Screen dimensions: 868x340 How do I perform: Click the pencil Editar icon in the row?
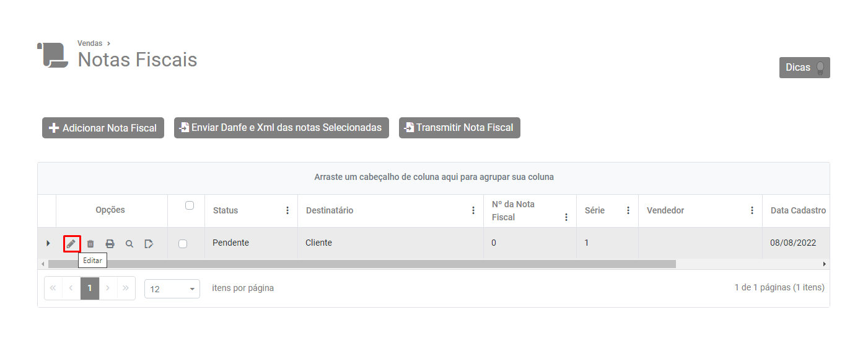coord(71,244)
